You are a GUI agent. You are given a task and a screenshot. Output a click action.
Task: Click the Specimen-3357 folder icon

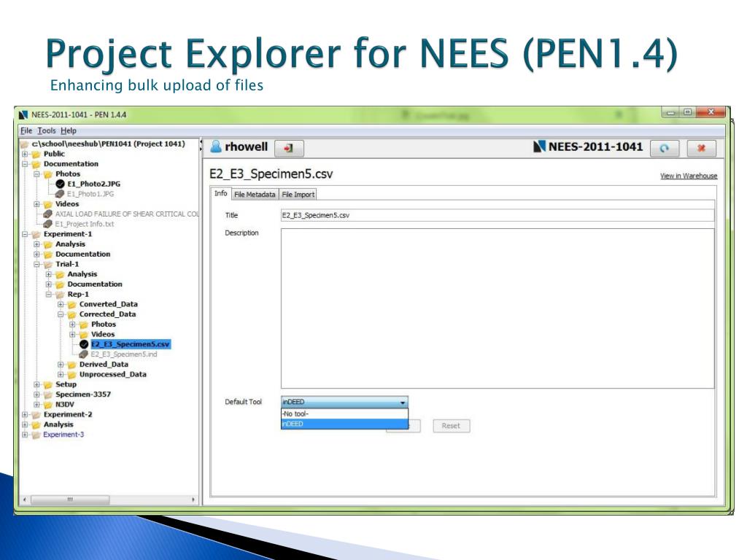(48, 394)
